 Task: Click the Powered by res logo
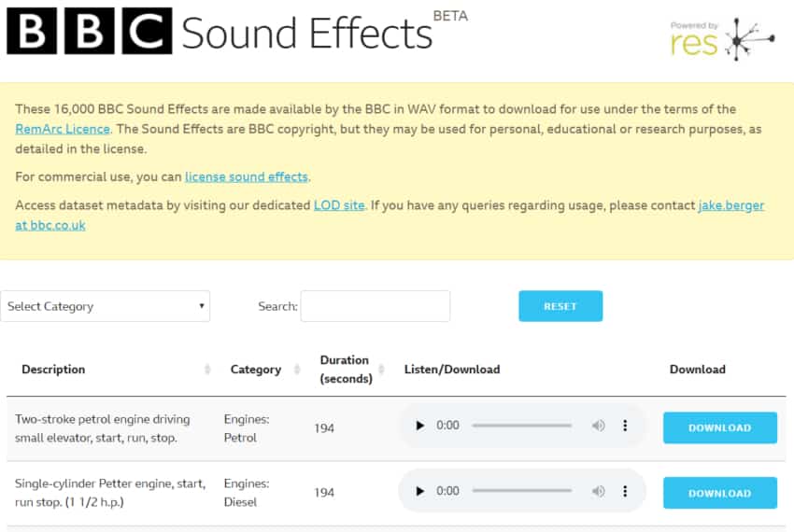721,39
